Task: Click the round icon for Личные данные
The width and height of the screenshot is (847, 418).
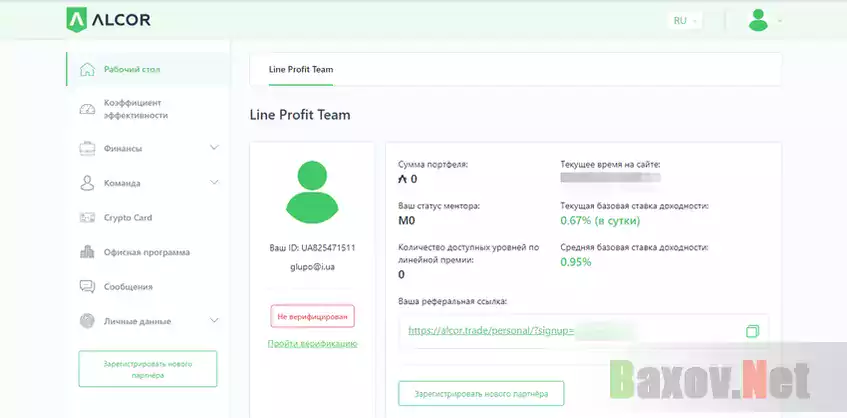Action: (x=87, y=321)
